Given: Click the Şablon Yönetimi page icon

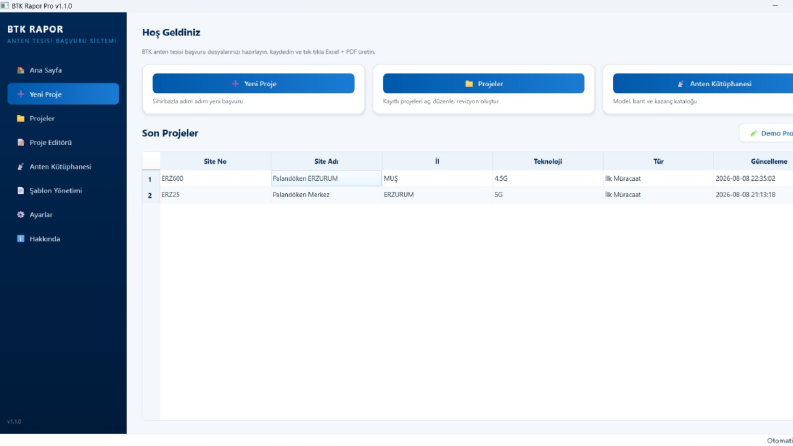Looking at the screenshot, I should [20, 191].
